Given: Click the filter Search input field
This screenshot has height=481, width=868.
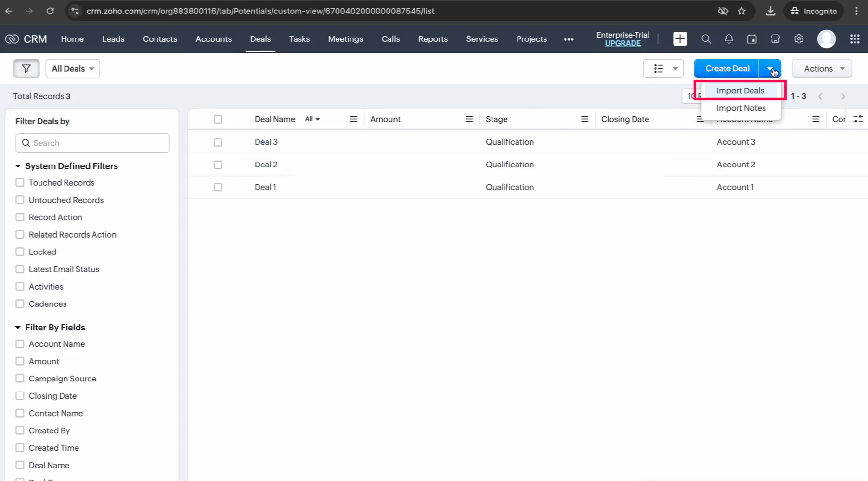Looking at the screenshot, I should click(x=92, y=143).
